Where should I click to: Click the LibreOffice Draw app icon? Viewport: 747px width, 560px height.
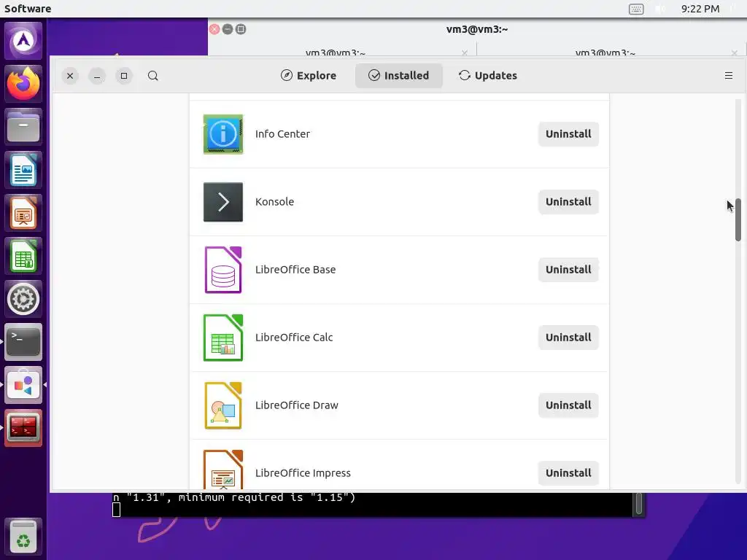(x=223, y=405)
